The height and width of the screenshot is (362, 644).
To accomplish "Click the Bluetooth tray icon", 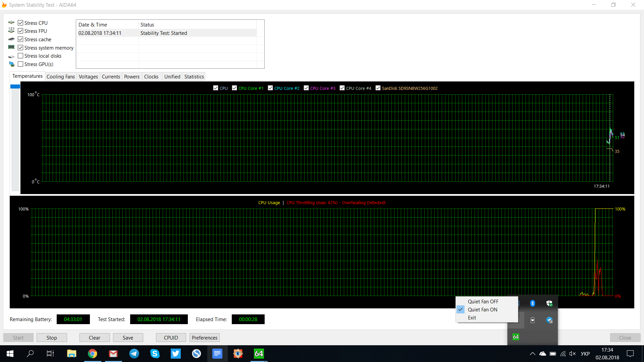I will pos(532,303).
